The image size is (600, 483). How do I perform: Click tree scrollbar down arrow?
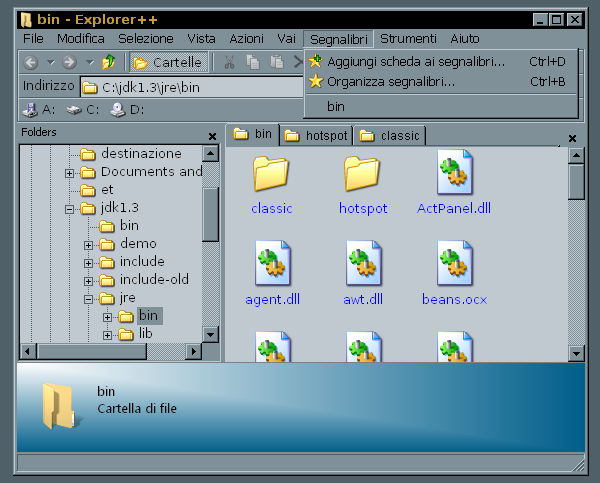coord(210,335)
